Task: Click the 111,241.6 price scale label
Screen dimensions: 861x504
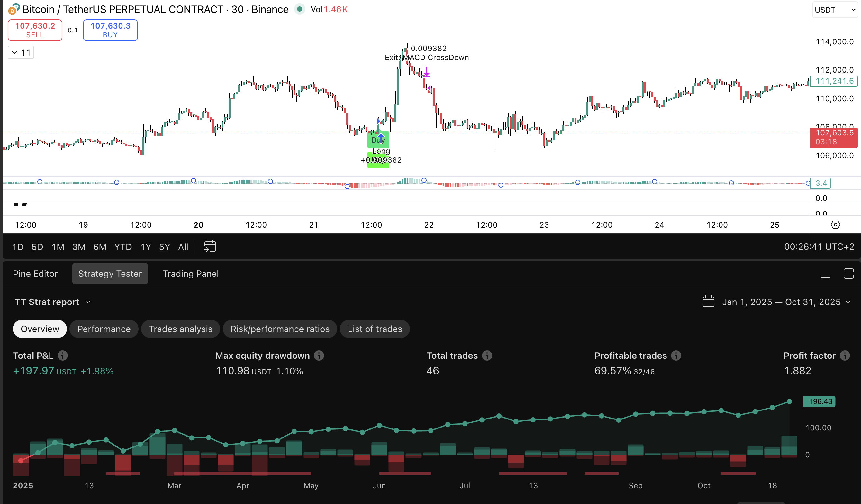Action: (834, 81)
